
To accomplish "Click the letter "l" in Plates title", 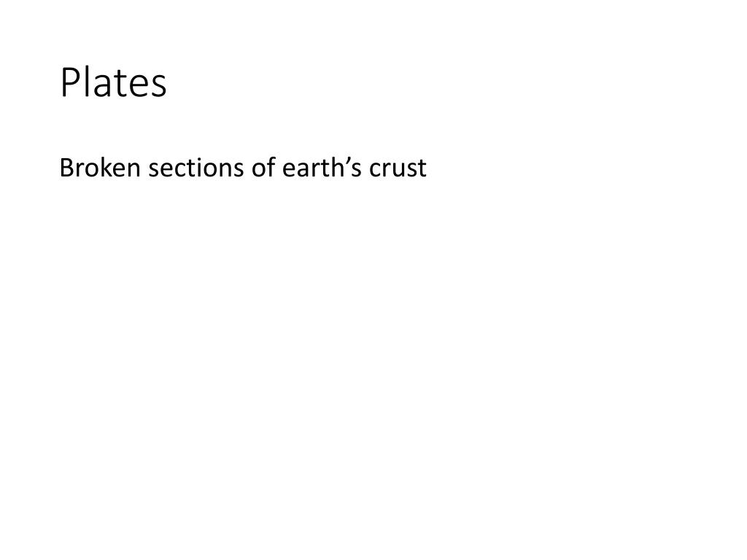I will 86,82.
